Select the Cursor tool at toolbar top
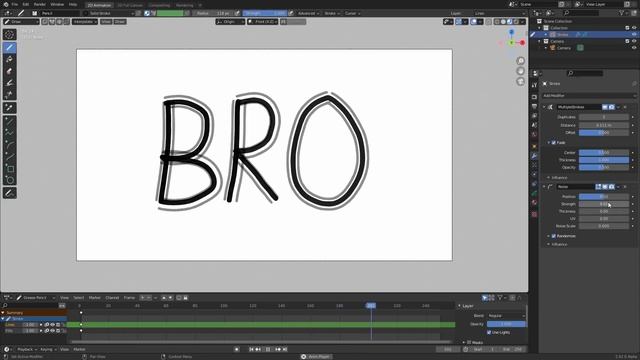This screenshot has width=640, height=360. coord(9,35)
